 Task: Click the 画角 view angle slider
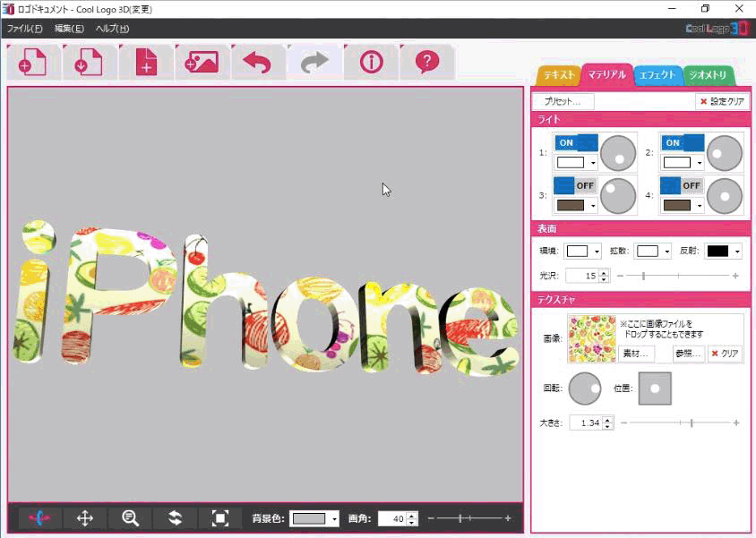(469, 518)
